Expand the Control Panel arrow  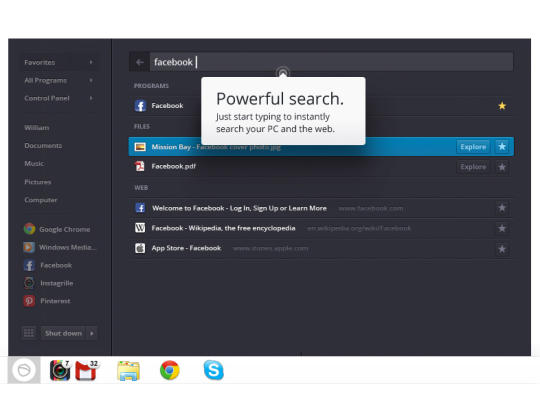(x=91, y=98)
